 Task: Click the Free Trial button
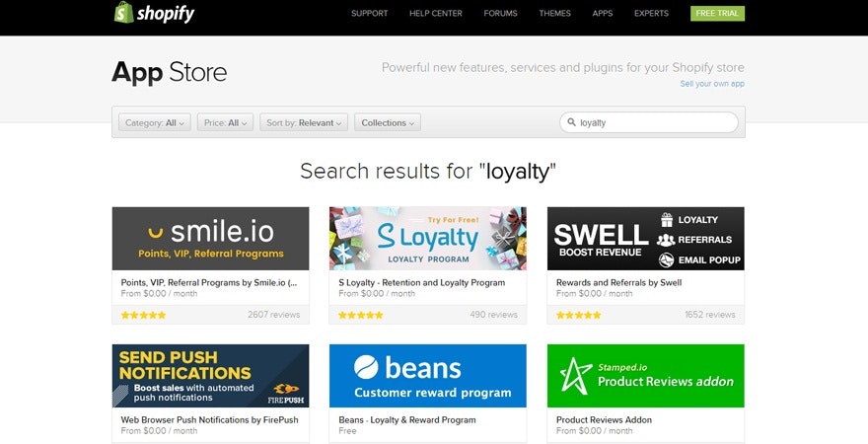coord(718,14)
